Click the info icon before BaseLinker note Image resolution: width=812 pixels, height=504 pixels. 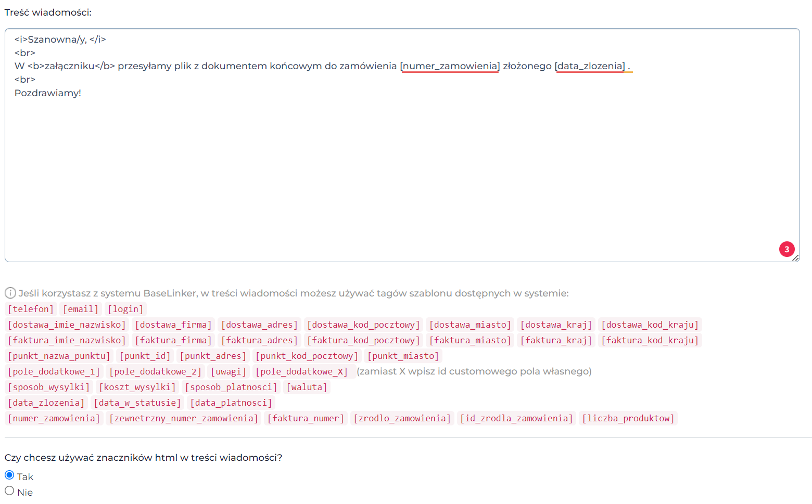pos(10,293)
